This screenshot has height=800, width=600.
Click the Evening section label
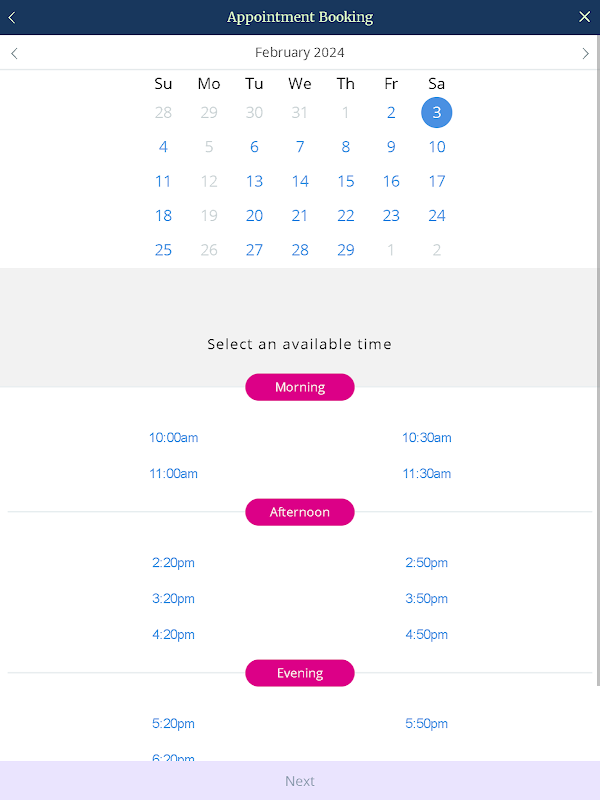(300, 673)
